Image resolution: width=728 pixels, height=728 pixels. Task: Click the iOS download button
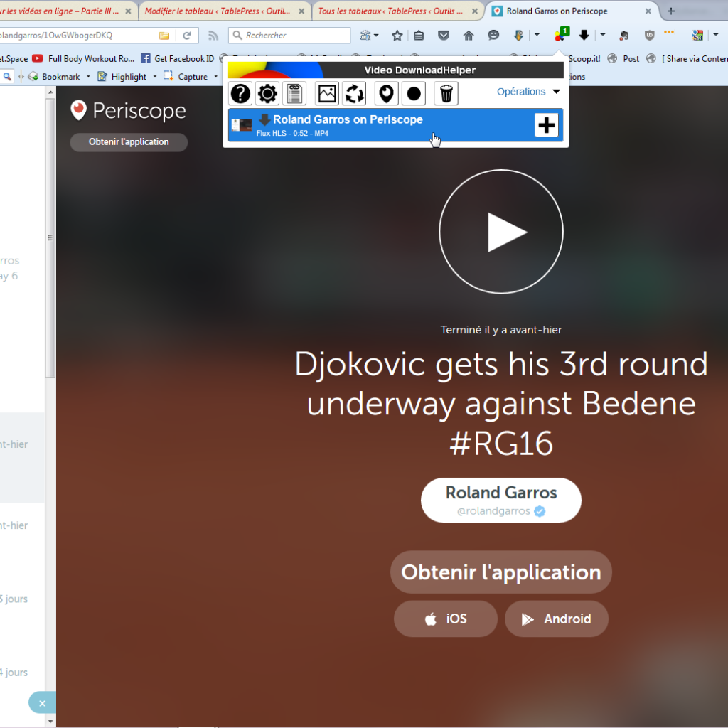(446, 619)
